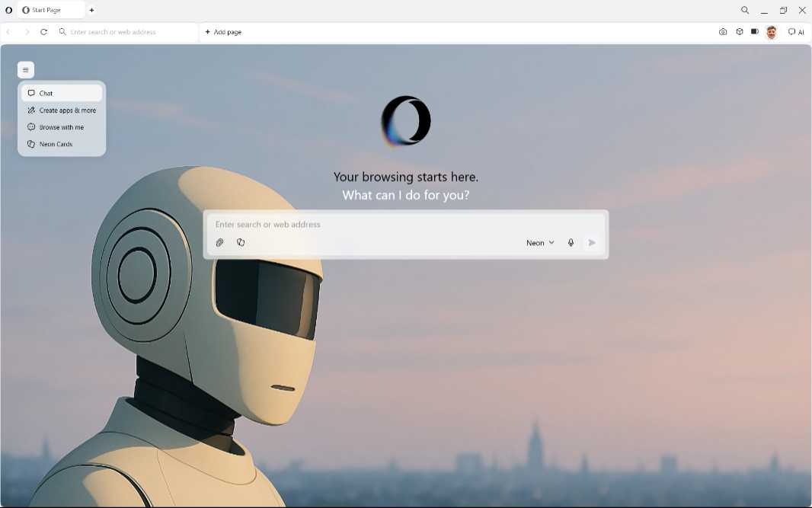Go back with the back arrow

8,32
